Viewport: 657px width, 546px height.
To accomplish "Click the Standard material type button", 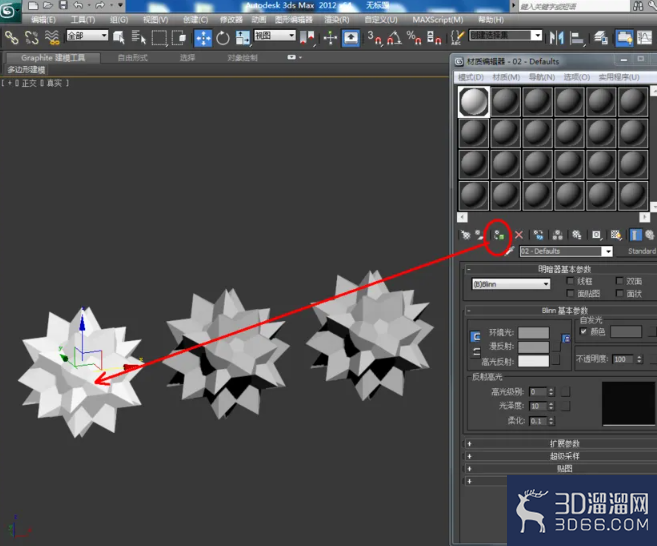I will tap(641, 251).
